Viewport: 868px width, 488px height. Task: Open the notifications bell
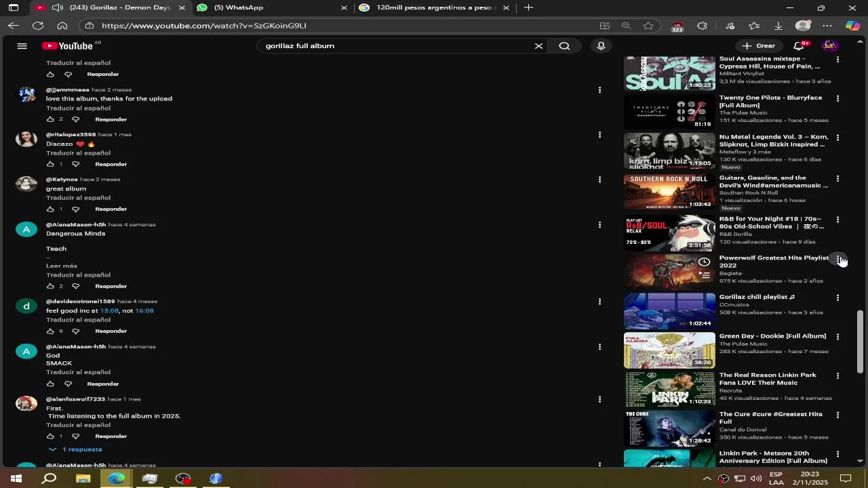799,46
